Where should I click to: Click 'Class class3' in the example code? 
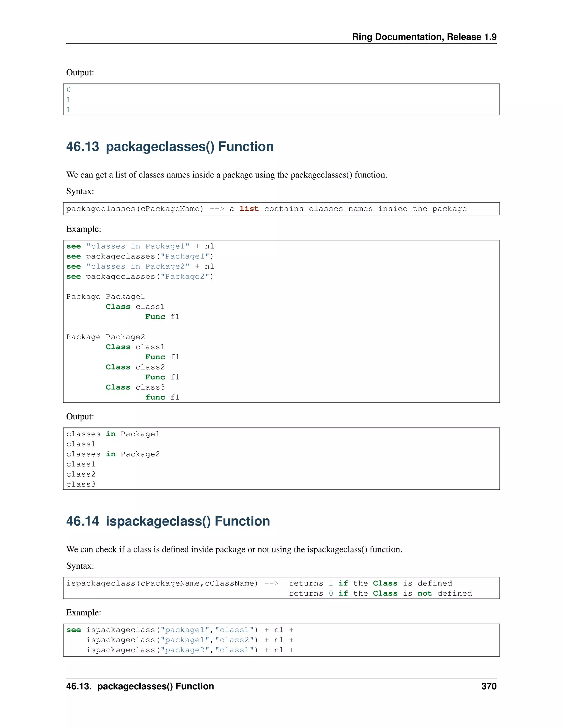[135, 387]
